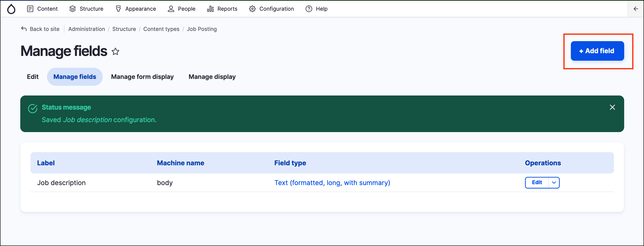
Task: Open Edit operations dropdown for Job description
Action: (x=554, y=182)
